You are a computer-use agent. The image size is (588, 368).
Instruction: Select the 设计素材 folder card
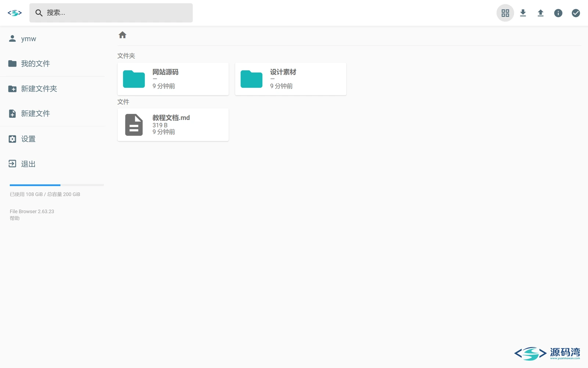click(291, 79)
